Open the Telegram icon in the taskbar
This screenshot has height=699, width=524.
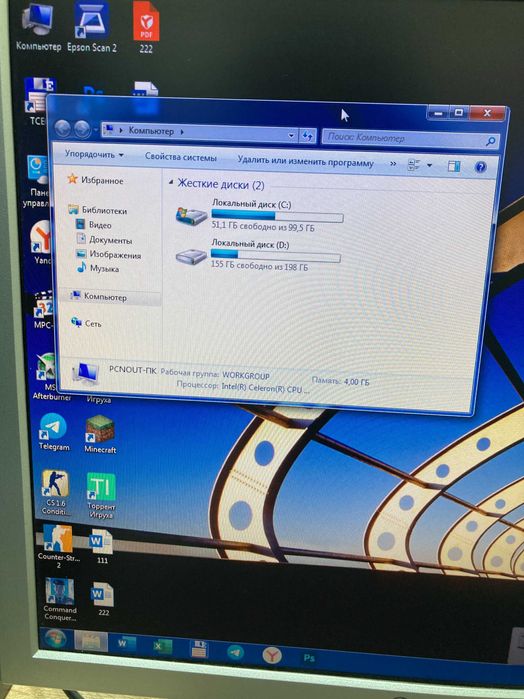(x=235, y=653)
